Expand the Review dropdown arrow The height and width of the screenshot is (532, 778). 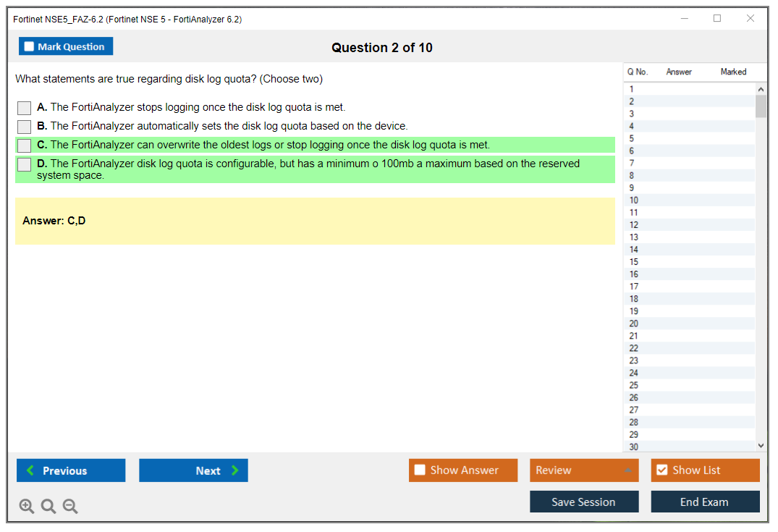click(x=627, y=470)
